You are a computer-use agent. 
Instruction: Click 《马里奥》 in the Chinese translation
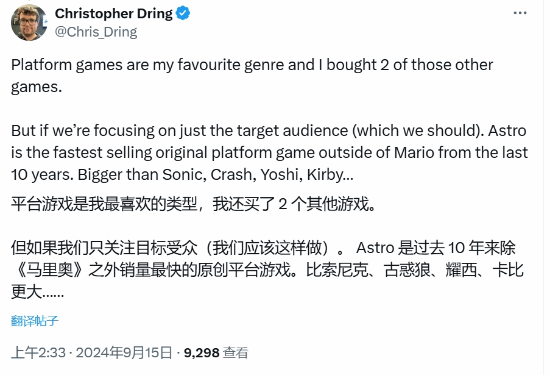[x=49, y=270]
